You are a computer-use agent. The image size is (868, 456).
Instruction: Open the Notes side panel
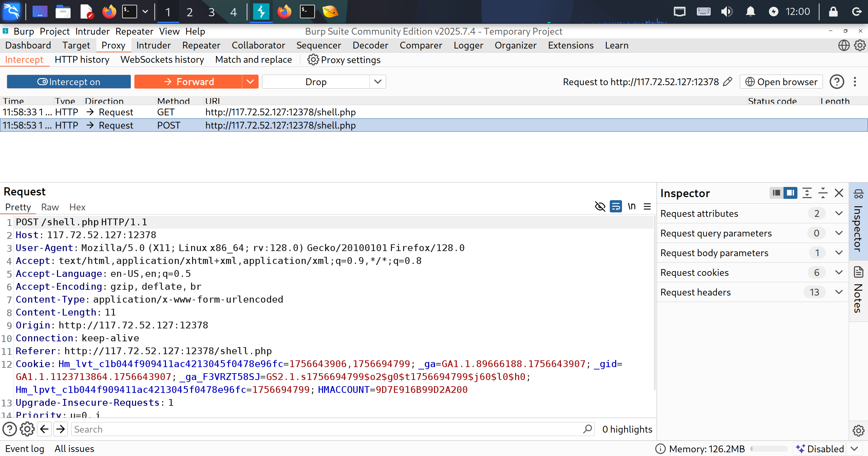pyautogui.click(x=858, y=291)
